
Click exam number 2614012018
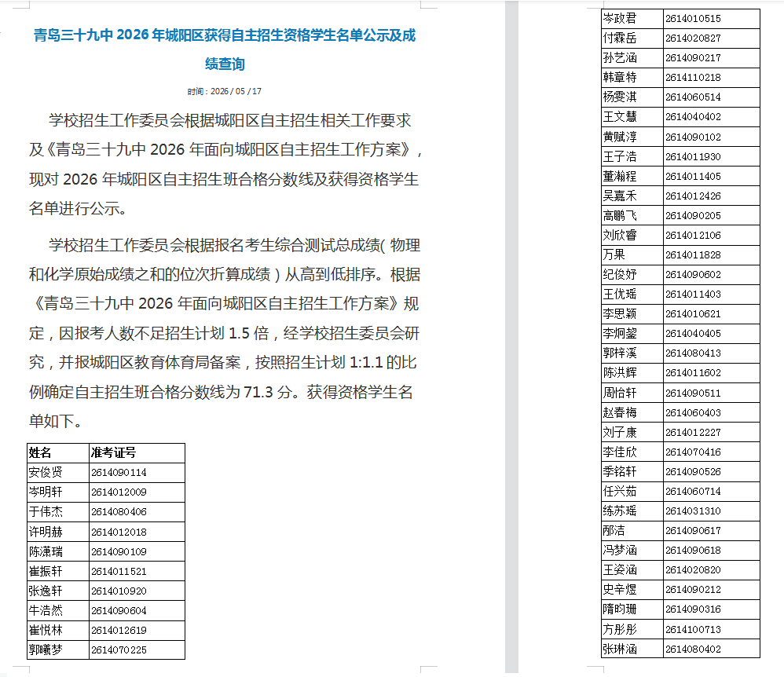pyautogui.click(x=119, y=532)
